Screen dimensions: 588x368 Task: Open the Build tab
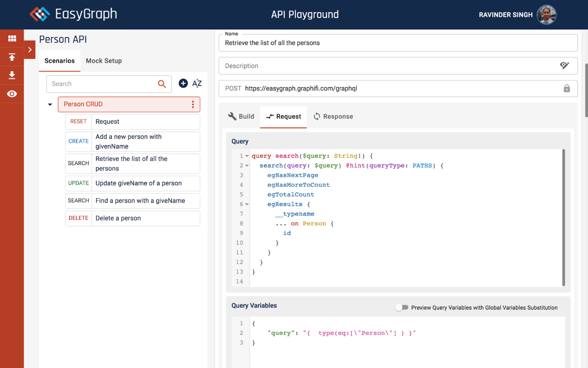coord(241,117)
